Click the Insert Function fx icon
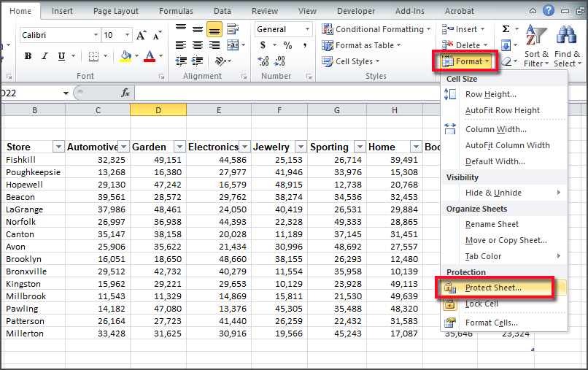The width and height of the screenshot is (588, 370). [x=125, y=93]
